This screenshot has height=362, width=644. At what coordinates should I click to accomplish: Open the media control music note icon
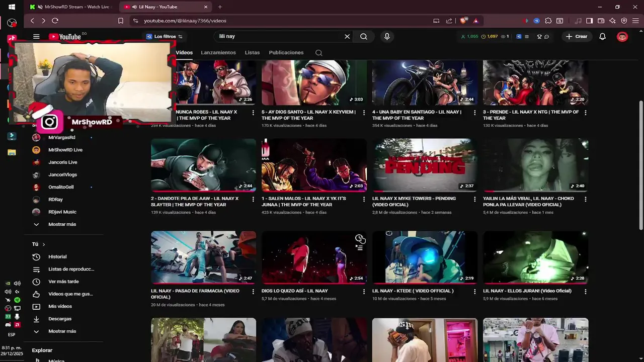tap(578, 21)
